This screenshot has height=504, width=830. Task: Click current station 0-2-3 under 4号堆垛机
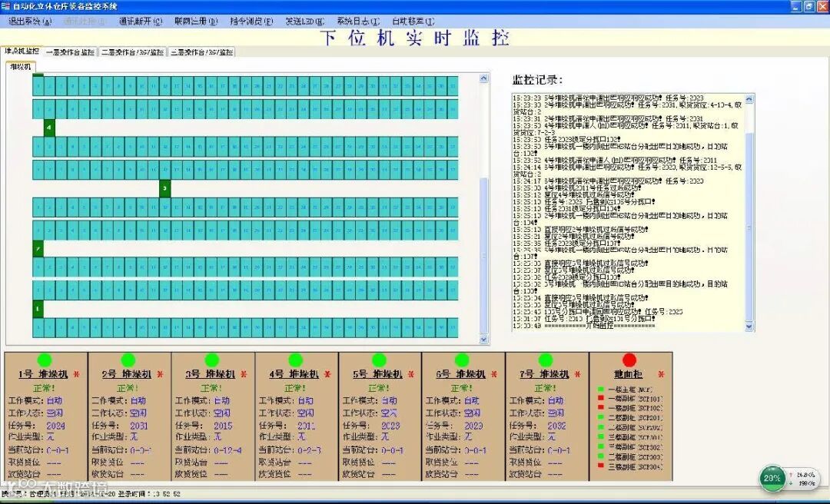coord(309,450)
